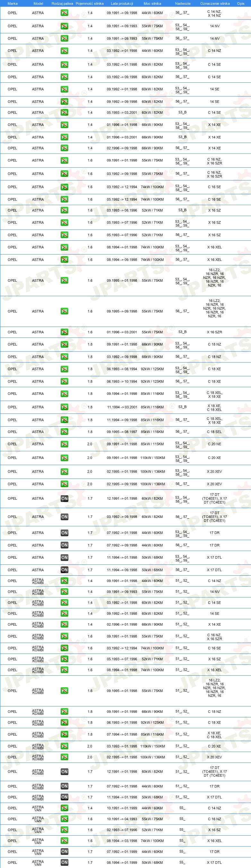251x868 pixels.
Task: Select the '07.1994 -> 01.1998' date cell
Action: pos(122,735)
